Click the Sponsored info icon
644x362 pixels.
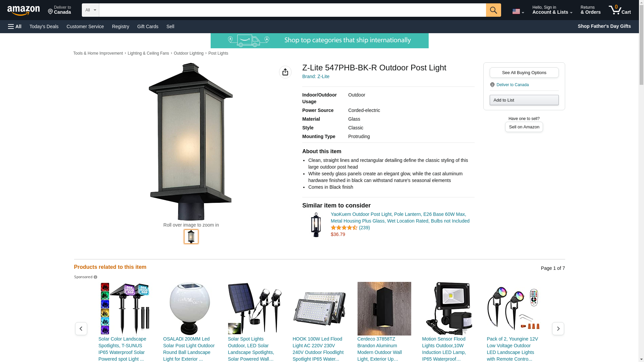[x=96, y=277]
